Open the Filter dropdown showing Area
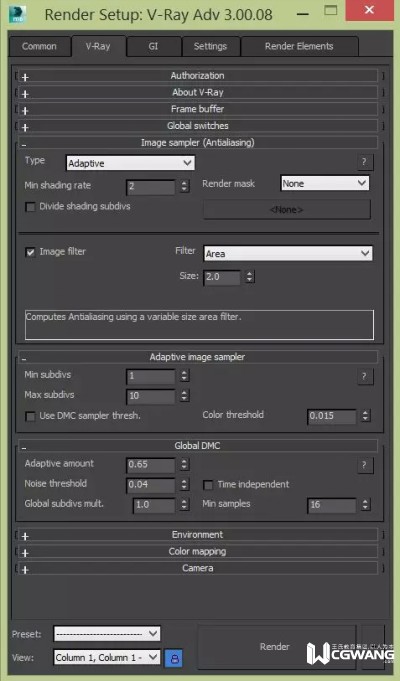400x681 pixels. (288, 254)
